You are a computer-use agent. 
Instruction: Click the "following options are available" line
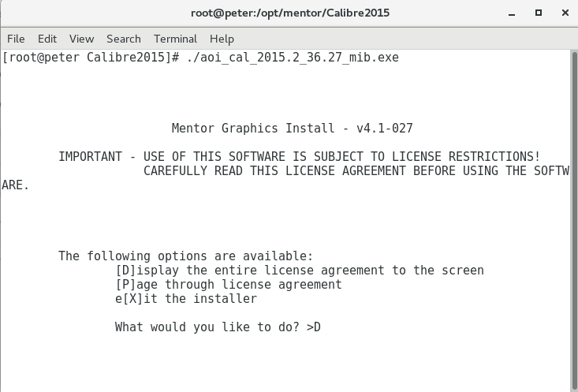[x=186, y=256]
